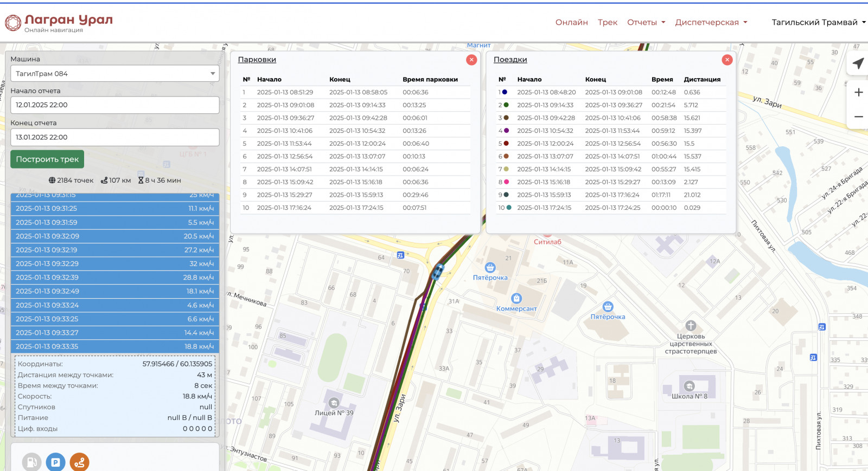Click the Время парковки column header
The height and width of the screenshot is (471, 868).
click(430, 80)
